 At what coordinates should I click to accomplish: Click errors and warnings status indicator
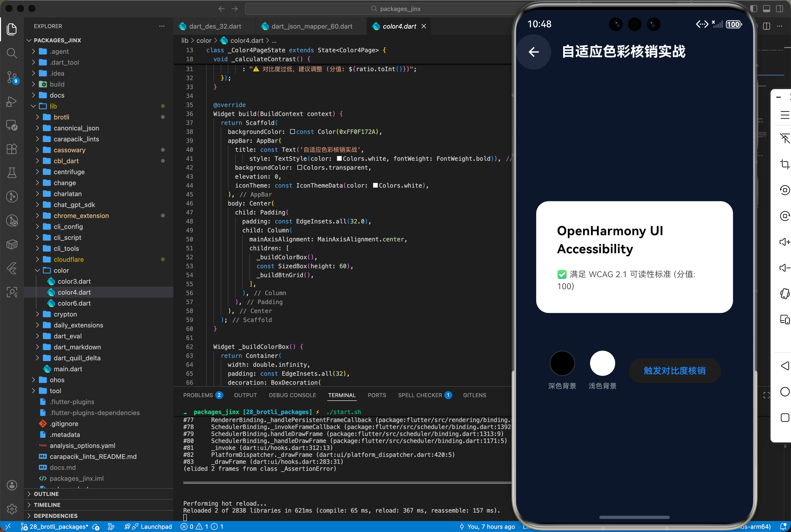[x=202, y=527]
